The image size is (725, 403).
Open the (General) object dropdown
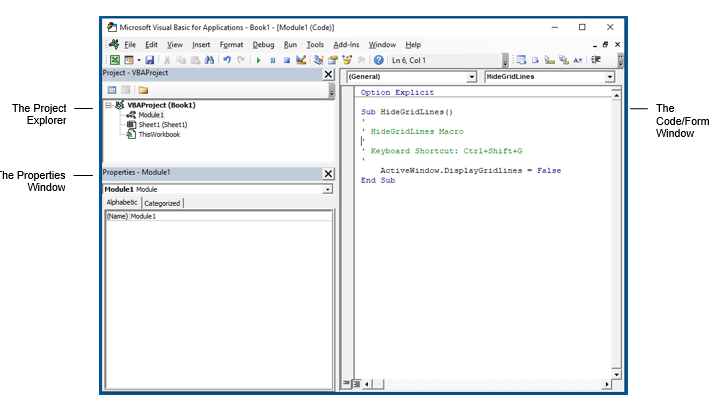472,77
